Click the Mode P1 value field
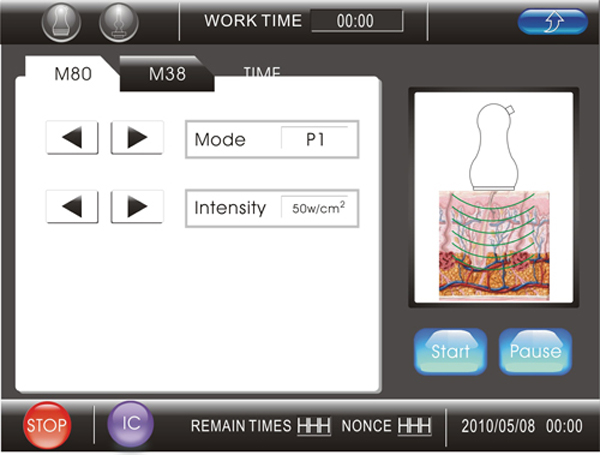This screenshot has height=455, width=600. pos(315,139)
